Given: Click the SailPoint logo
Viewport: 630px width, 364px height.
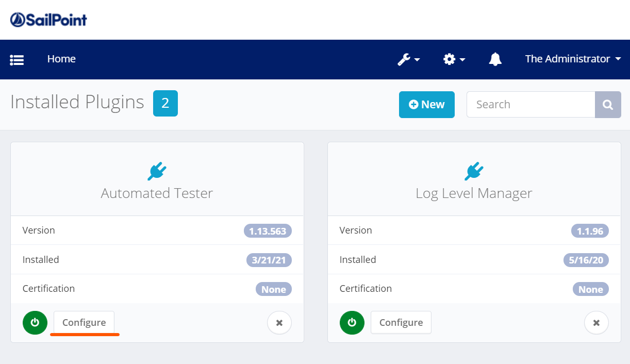Looking at the screenshot, I should [x=48, y=20].
